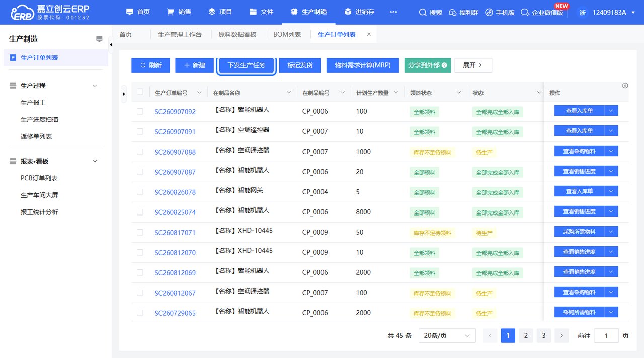Click the monitor icon beside 生产制造 title
Image resolution: width=644 pixels, height=358 pixels.
tap(99, 39)
